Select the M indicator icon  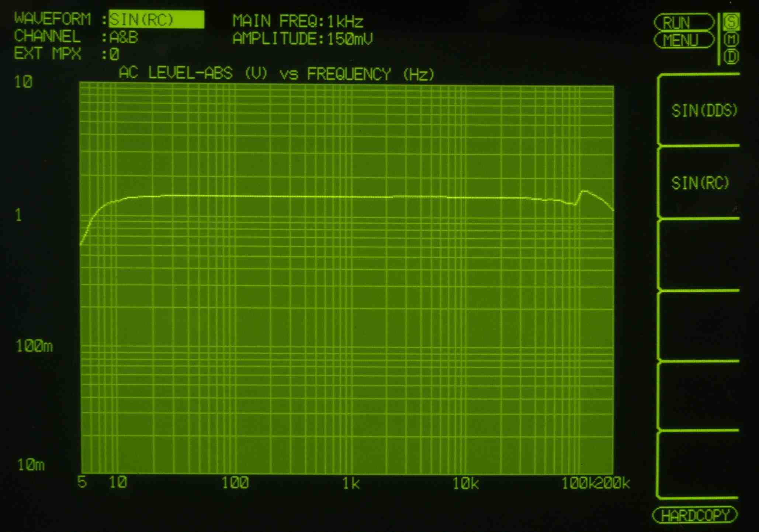click(x=731, y=39)
